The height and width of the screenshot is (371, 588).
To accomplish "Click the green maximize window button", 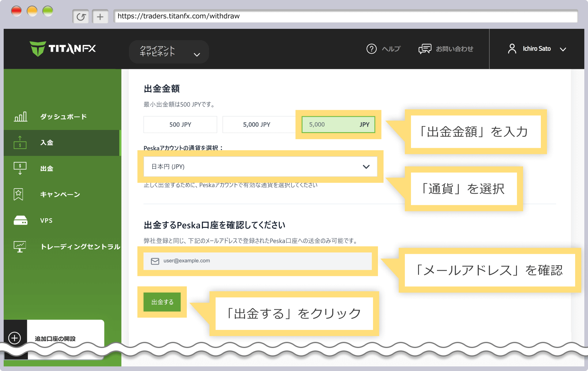I will 47,11.
